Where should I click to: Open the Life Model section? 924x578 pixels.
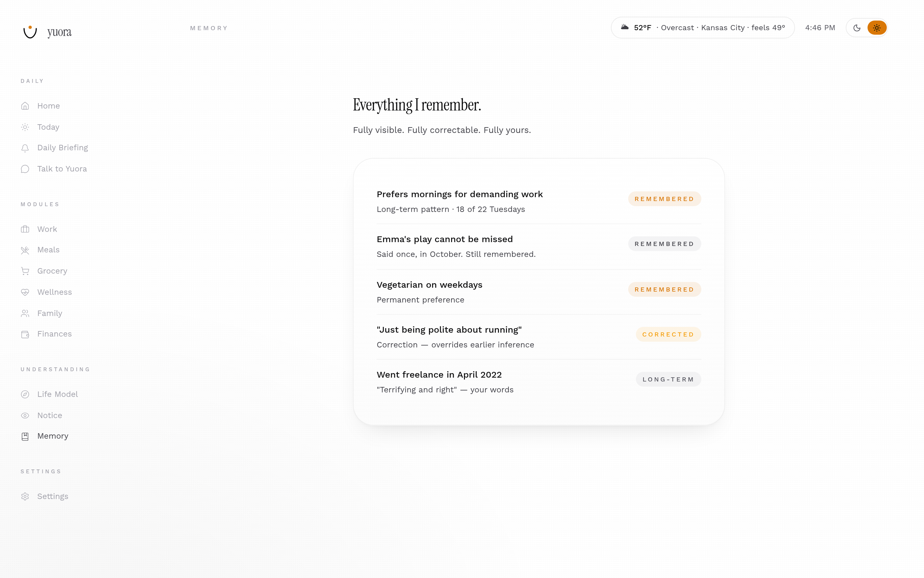point(58,394)
